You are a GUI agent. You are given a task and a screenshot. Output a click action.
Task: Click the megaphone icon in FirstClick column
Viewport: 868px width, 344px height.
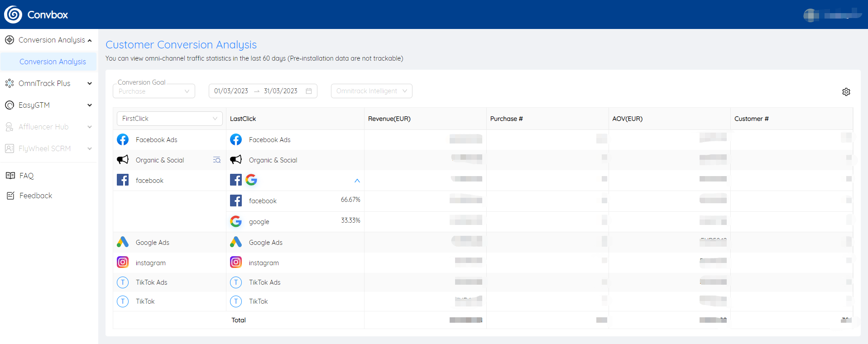coord(123,160)
